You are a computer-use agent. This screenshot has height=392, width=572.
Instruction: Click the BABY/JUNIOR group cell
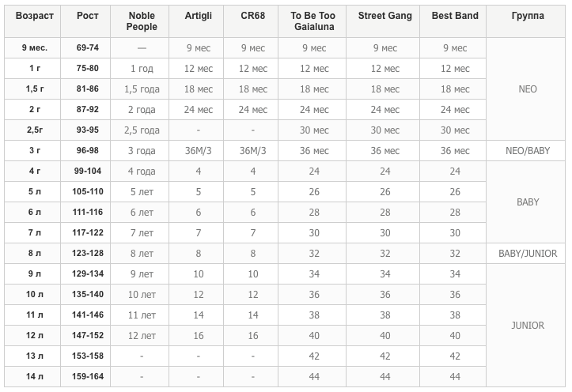[x=527, y=254]
